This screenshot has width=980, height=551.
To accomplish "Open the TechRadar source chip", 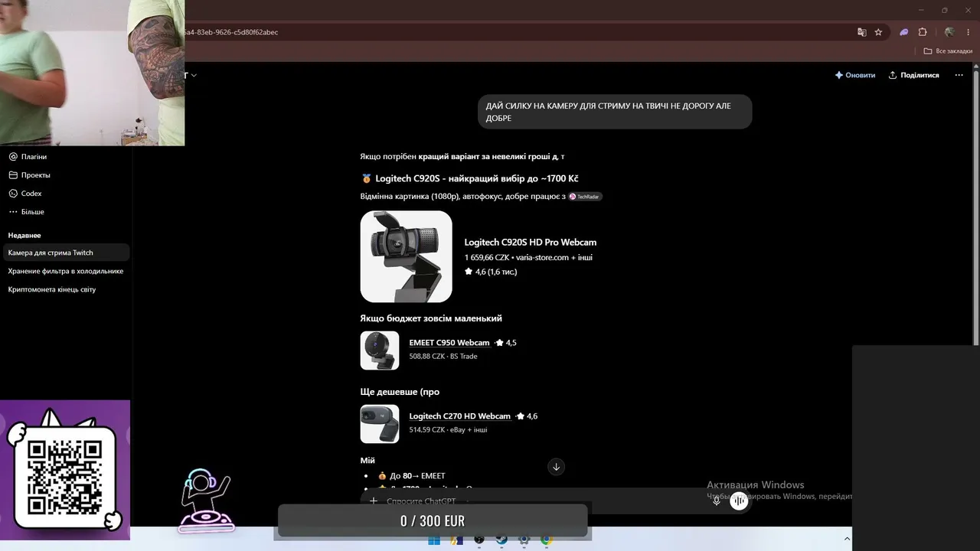I will tap(585, 197).
